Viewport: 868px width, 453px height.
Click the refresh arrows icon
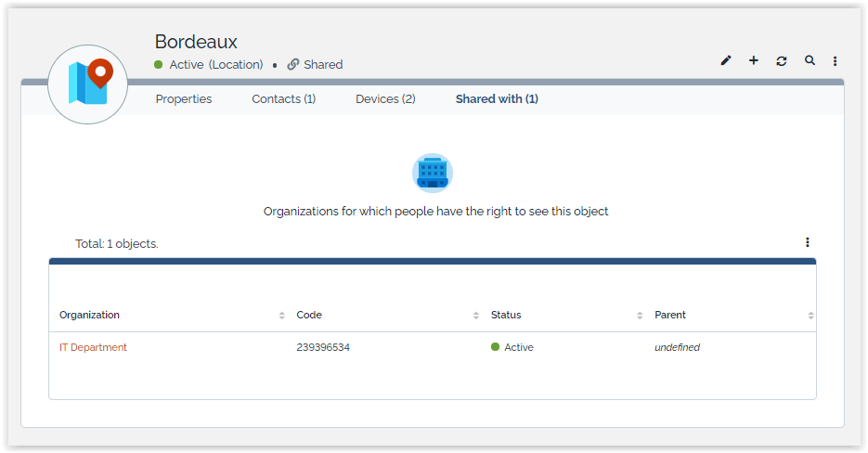pos(782,61)
